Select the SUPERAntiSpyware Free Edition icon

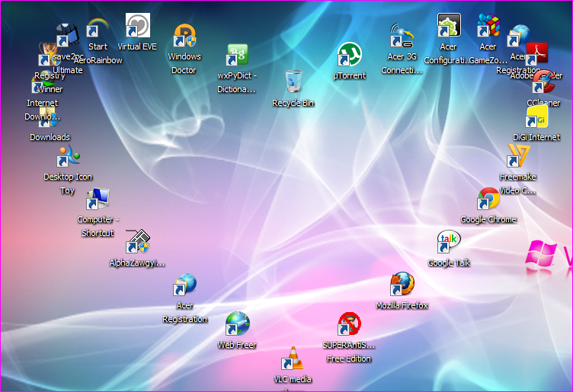coord(349,323)
